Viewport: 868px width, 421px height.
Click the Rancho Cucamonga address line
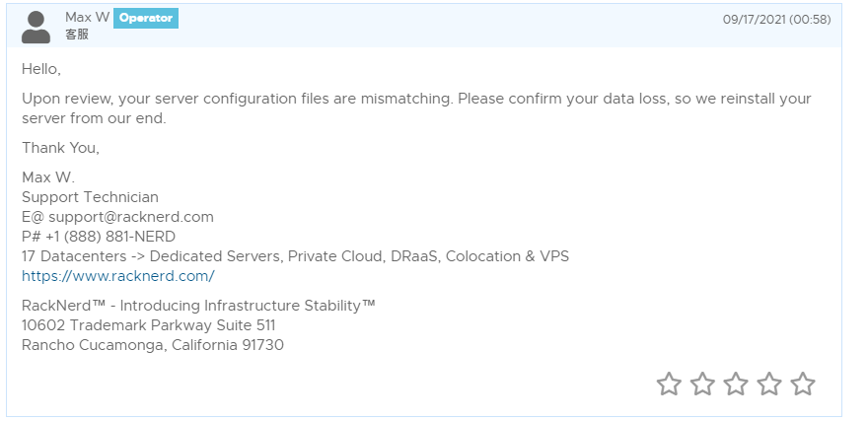coord(153,345)
